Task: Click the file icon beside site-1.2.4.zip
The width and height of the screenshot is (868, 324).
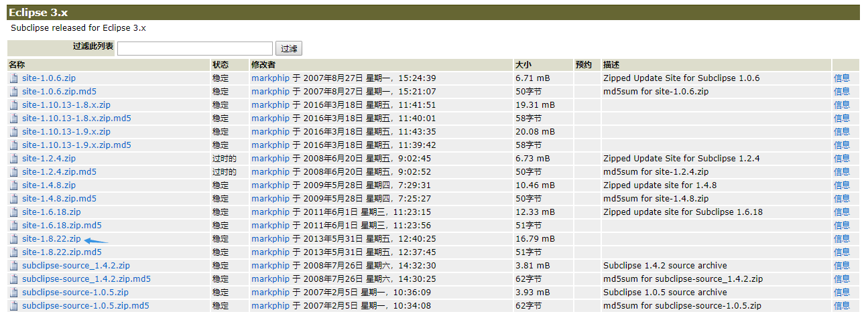Action: [13, 159]
